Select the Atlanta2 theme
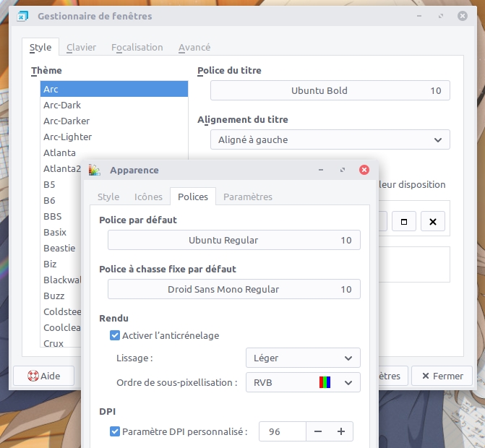 61,168
